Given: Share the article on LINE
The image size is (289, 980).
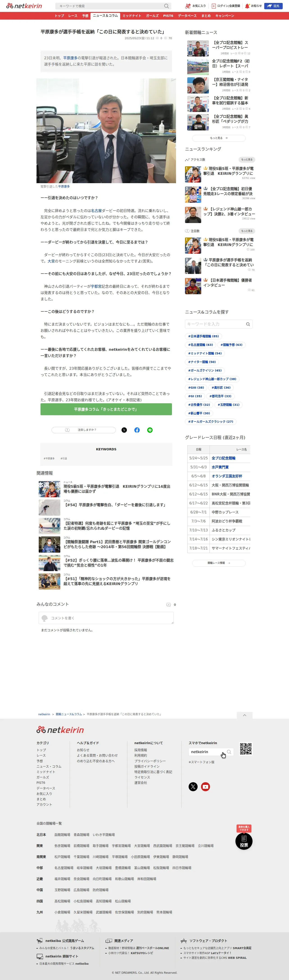Looking at the screenshot, I should click(x=150, y=430).
